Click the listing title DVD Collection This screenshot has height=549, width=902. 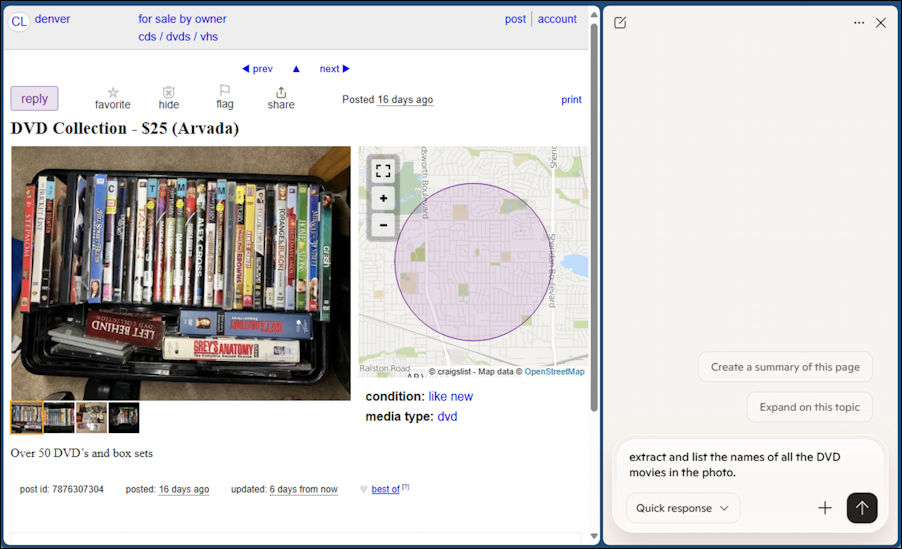(x=125, y=128)
